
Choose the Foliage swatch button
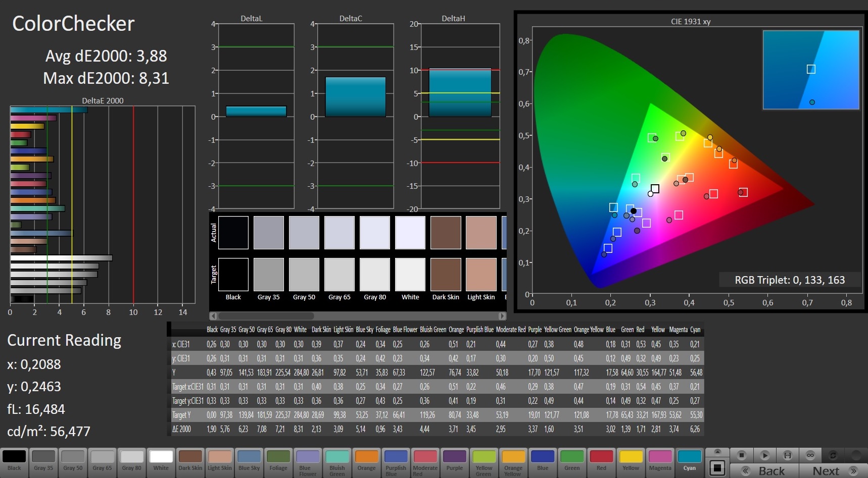(278, 462)
